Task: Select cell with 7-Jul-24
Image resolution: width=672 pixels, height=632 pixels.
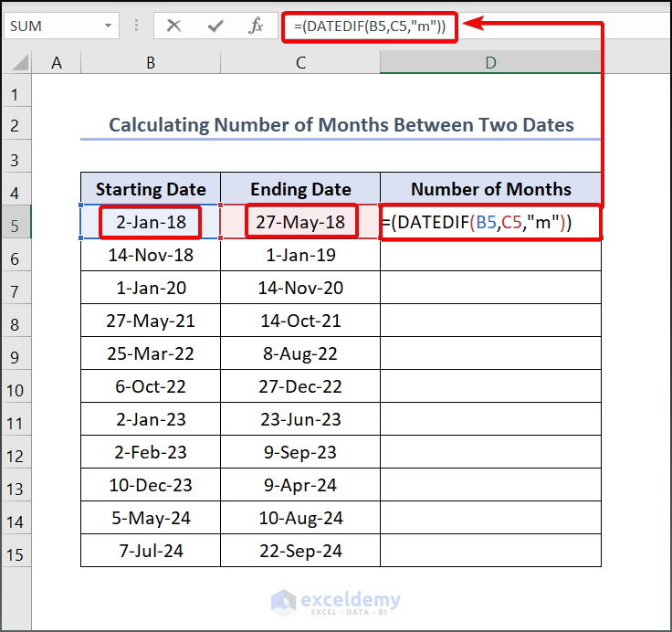Action: click(151, 551)
